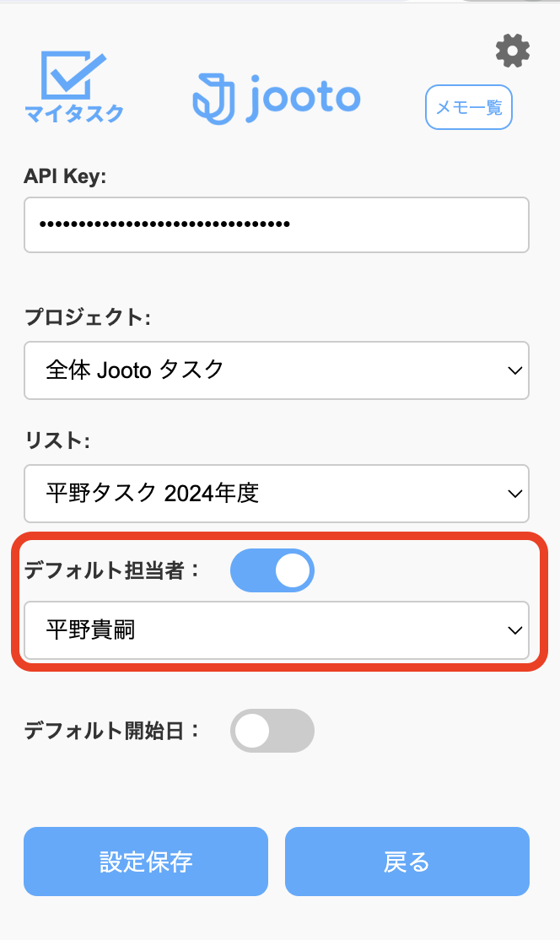Image resolution: width=560 pixels, height=940 pixels.
Task: Click the gray knob of the デフォルト開始日 switch
Action: pyautogui.click(x=253, y=731)
